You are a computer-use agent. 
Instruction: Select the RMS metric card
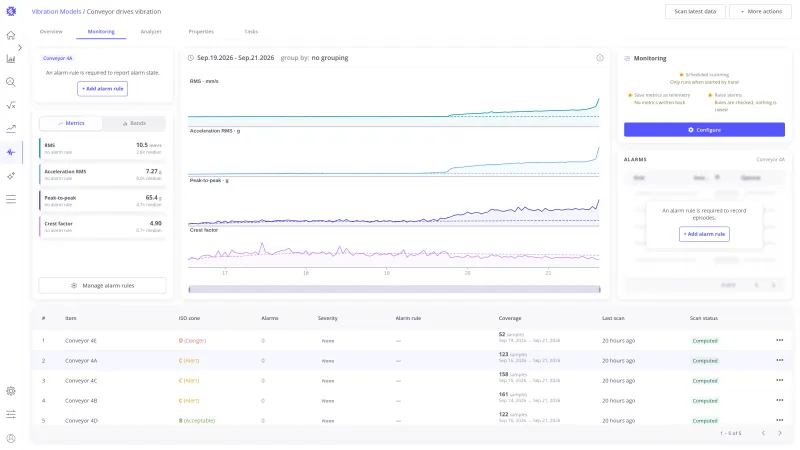(103, 148)
